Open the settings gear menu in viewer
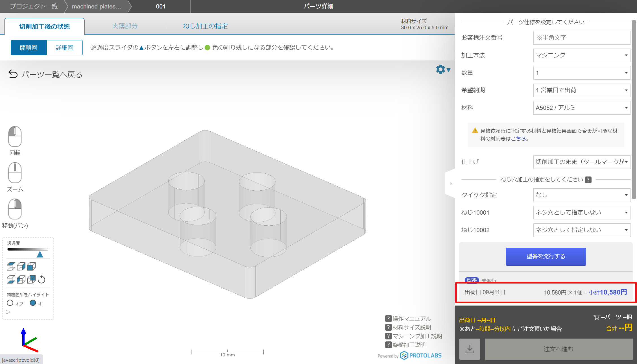Image resolution: width=637 pixels, height=364 pixels. [x=443, y=69]
